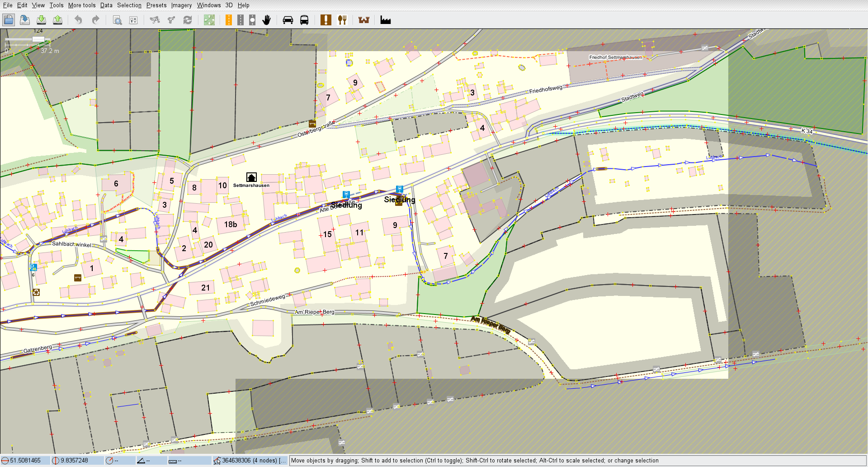Click the Open file icon

pos(9,20)
